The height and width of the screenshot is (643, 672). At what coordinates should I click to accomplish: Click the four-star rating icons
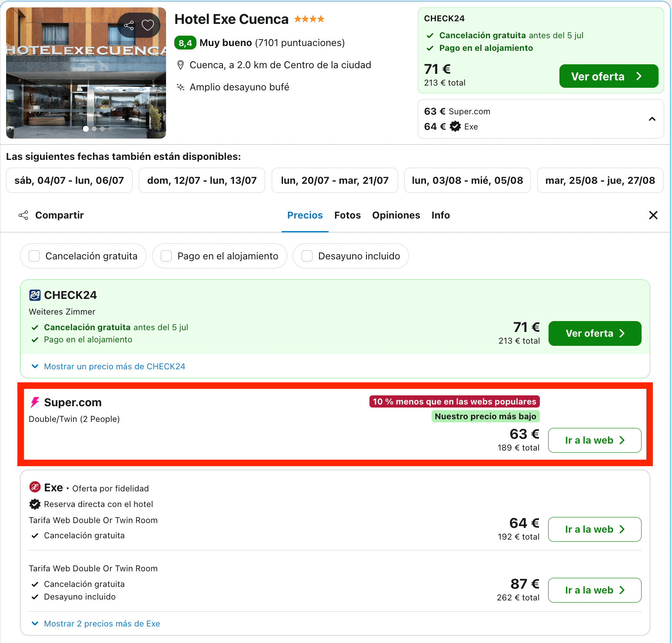pos(309,19)
